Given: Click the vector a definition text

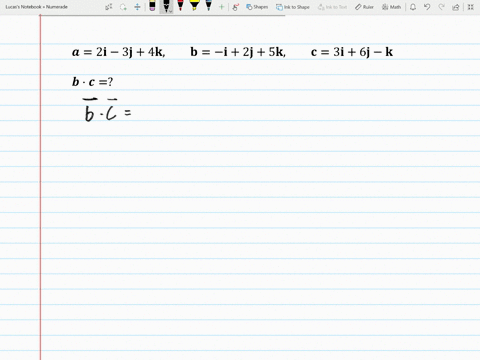Looking at the screenshot, I should (x=119, y=52).
